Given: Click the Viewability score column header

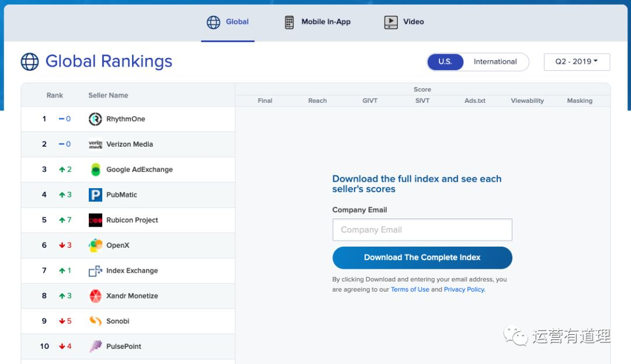Looking at the screenshot, I should click(x=527, y=100).
